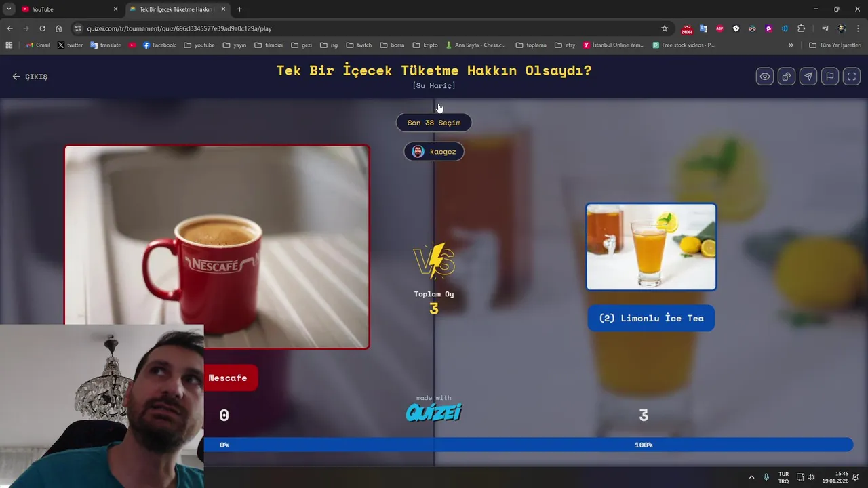Expand the twitch bookmarks folder

pyautogui.click(x=359, y=45)
